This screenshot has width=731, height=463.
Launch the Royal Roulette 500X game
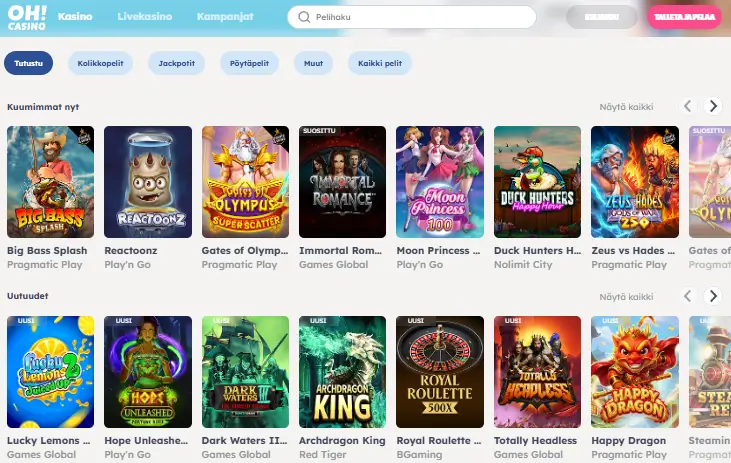tap(440, 372)
